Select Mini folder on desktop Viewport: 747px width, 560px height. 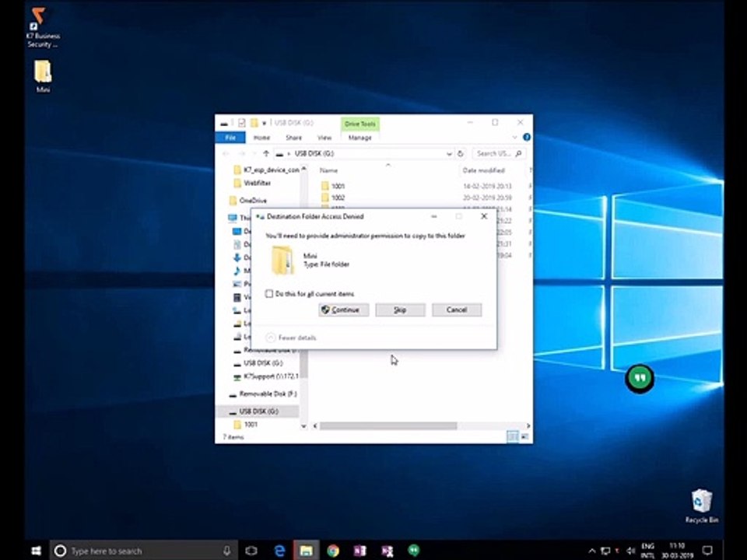point(43,76)
